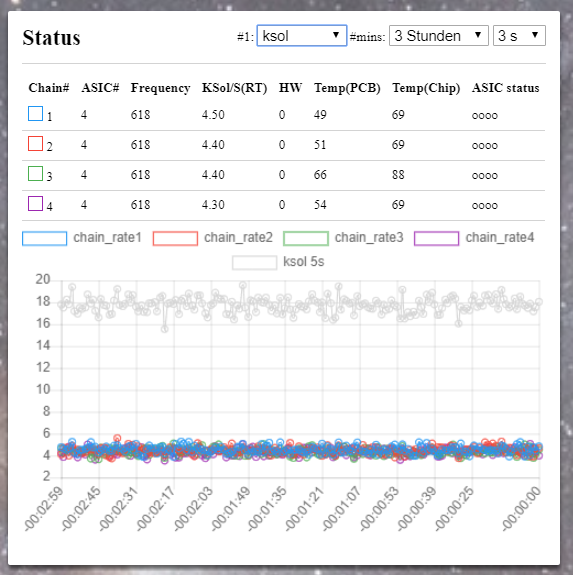The image size is (573, 575).
Task: Open the 3 s interval dropdown
Action: coord(519,36)
